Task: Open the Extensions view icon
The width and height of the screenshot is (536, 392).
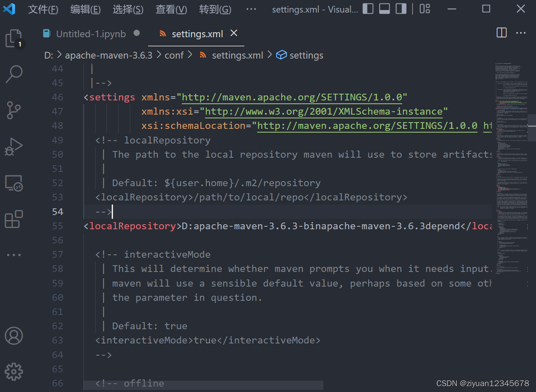Action: 14,219
